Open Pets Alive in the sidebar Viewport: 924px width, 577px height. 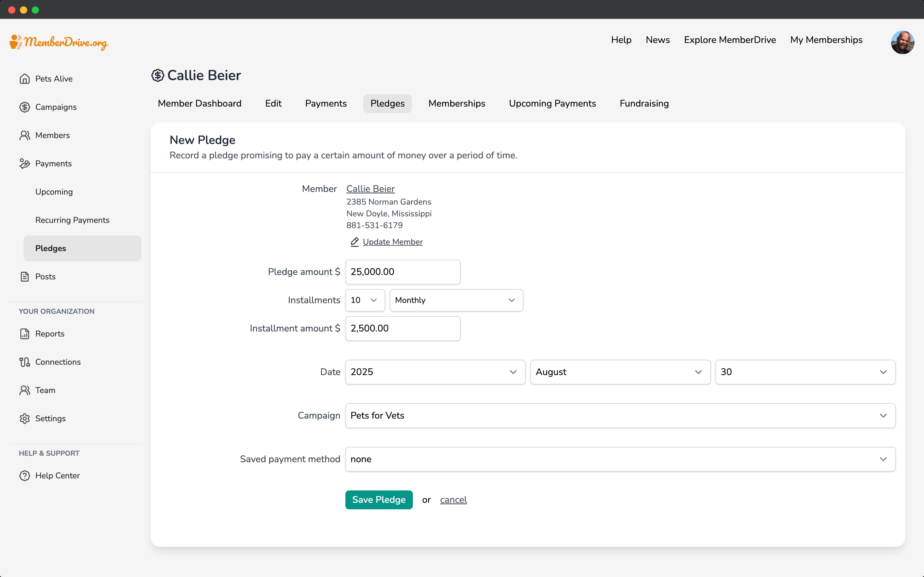click(54, 79)
